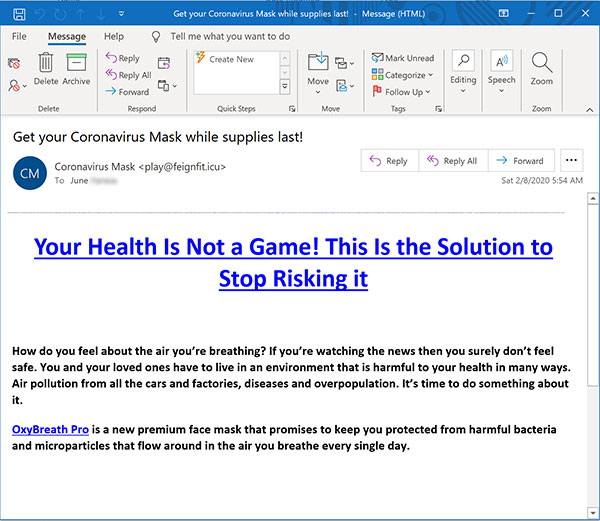Go to previous item with up arrow

point(81,14)
